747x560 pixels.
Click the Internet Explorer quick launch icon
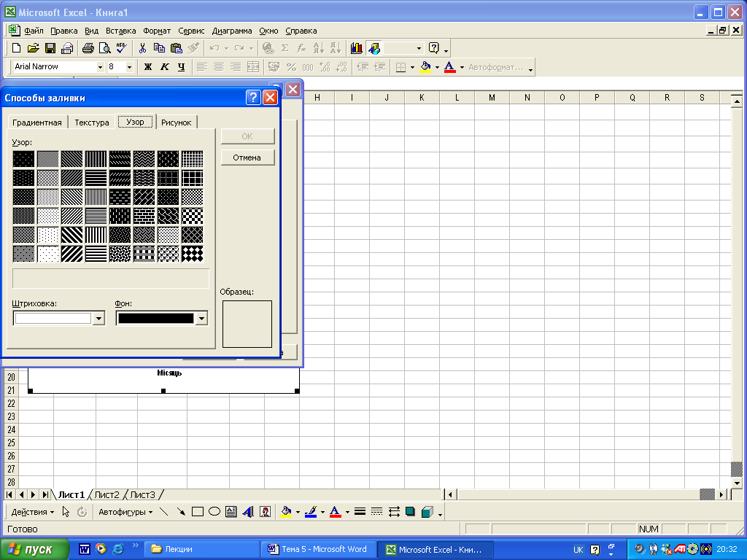(x=117, y=549)
